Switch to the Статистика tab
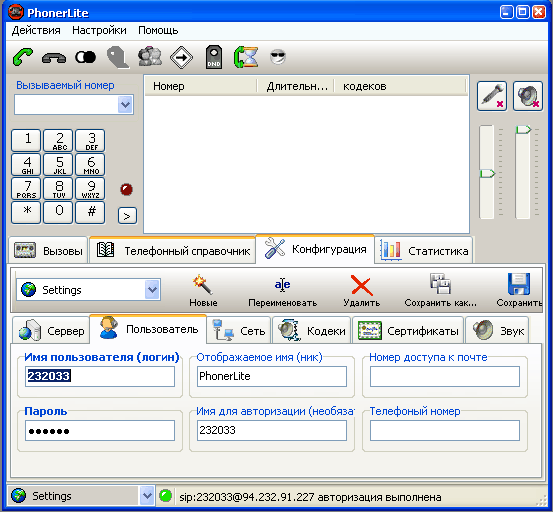The image size is (553, 512). [424, 251]
